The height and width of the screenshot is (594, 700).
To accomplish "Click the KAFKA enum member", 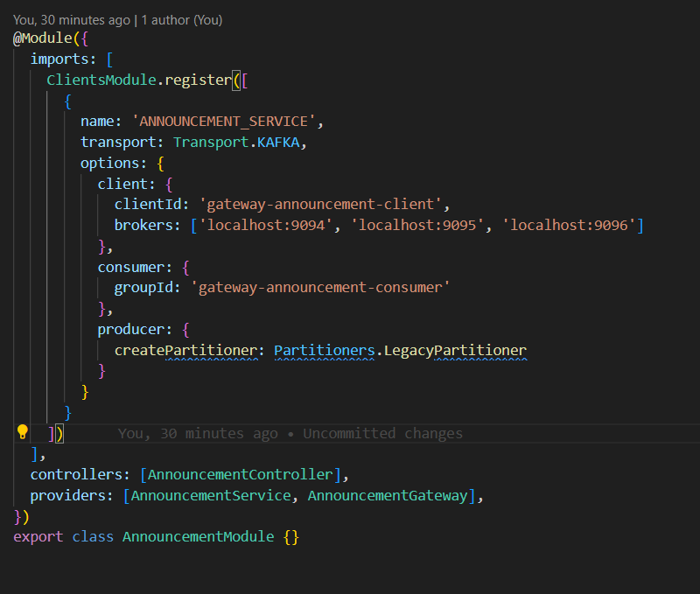I will (x=278, y=143).
